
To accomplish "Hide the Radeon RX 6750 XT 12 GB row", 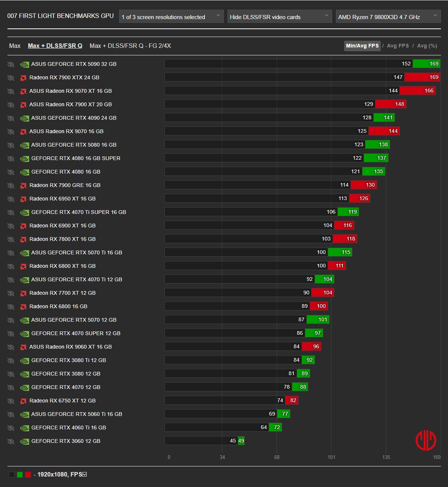I will click(x=11, y=401).
